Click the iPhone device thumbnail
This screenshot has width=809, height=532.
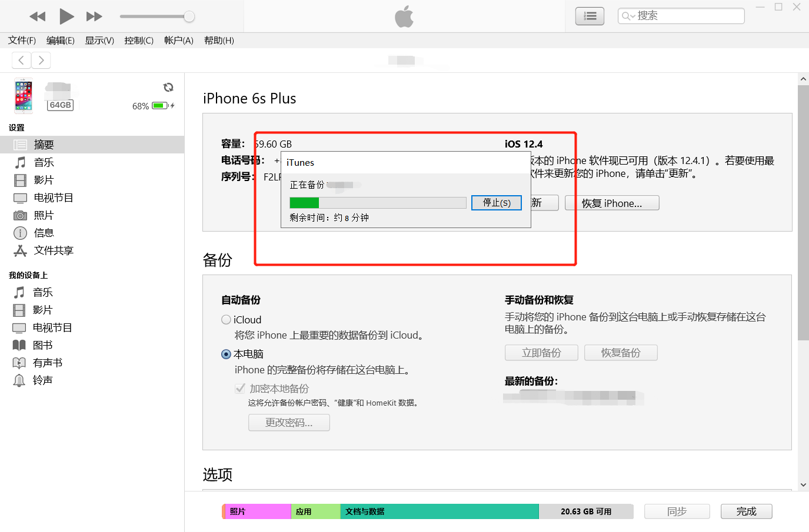24,96
